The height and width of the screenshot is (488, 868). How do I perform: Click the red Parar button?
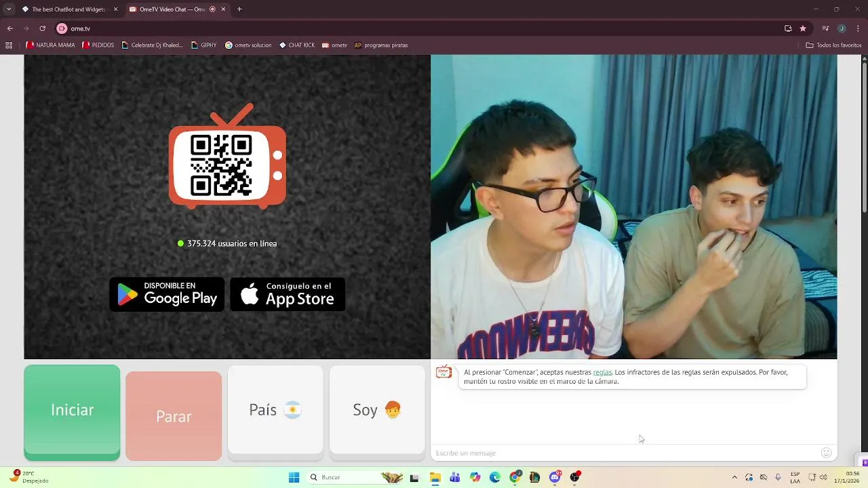174,416
